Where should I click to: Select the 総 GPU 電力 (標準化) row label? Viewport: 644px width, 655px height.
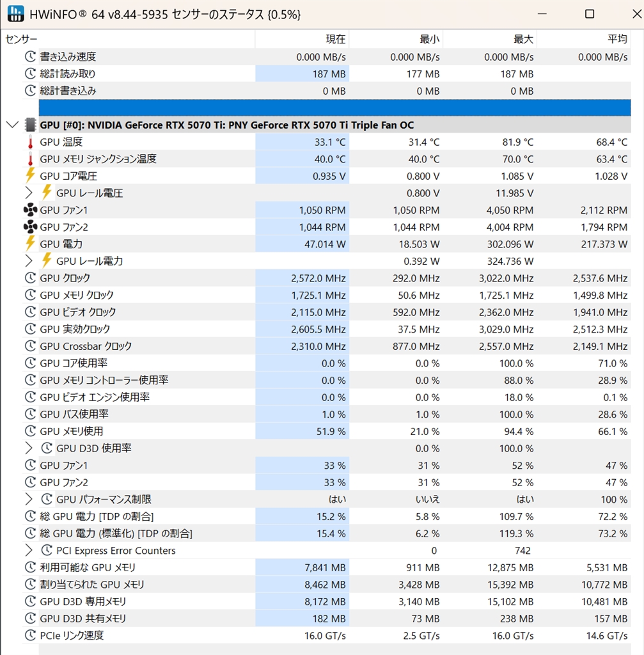116,533
